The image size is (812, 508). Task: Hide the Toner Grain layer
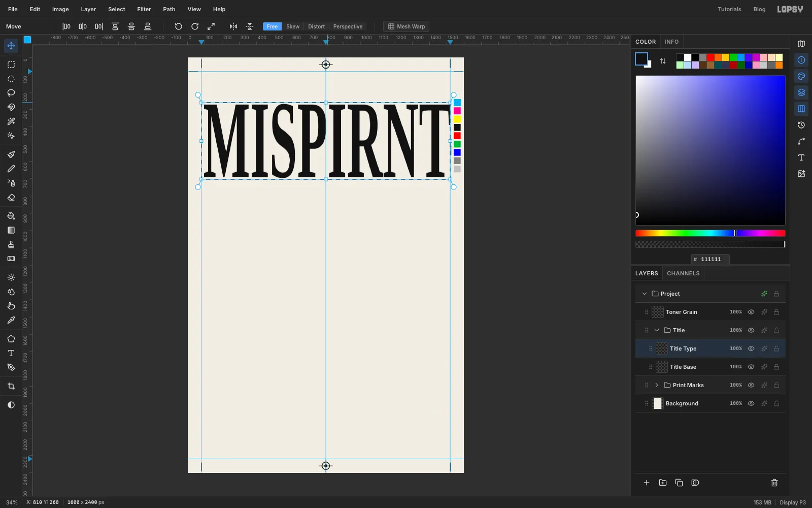tap(751, 312)
